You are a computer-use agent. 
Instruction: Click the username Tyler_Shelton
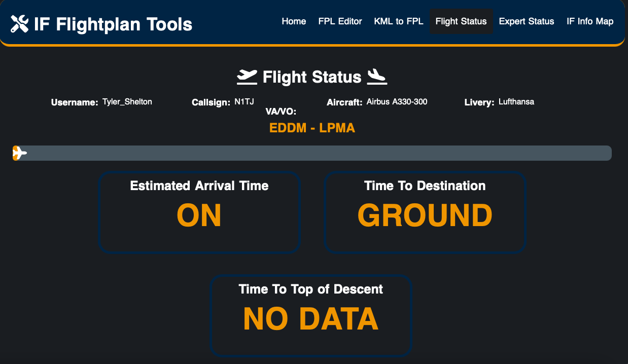click(127, 102)
